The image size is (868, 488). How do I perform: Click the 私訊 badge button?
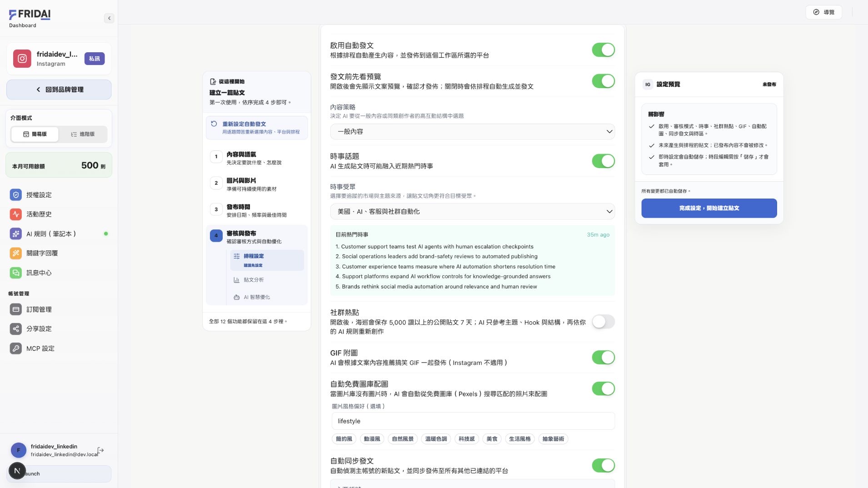95,59
